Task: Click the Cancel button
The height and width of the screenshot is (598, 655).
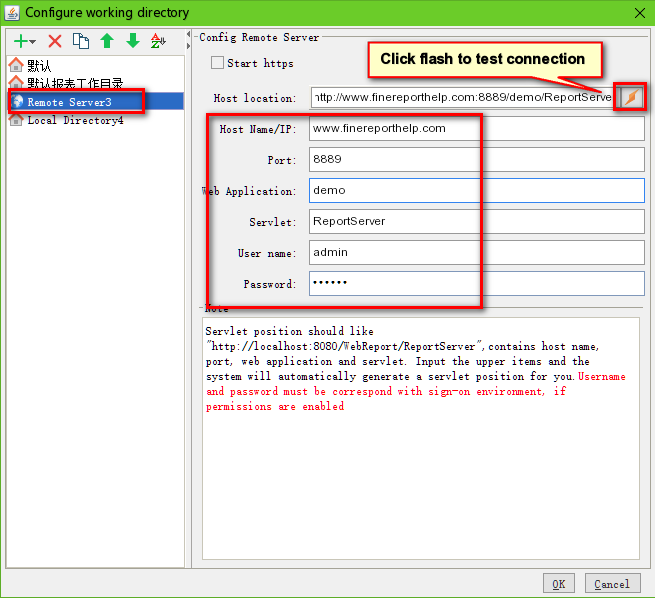Action: click(x=612, y=583)
